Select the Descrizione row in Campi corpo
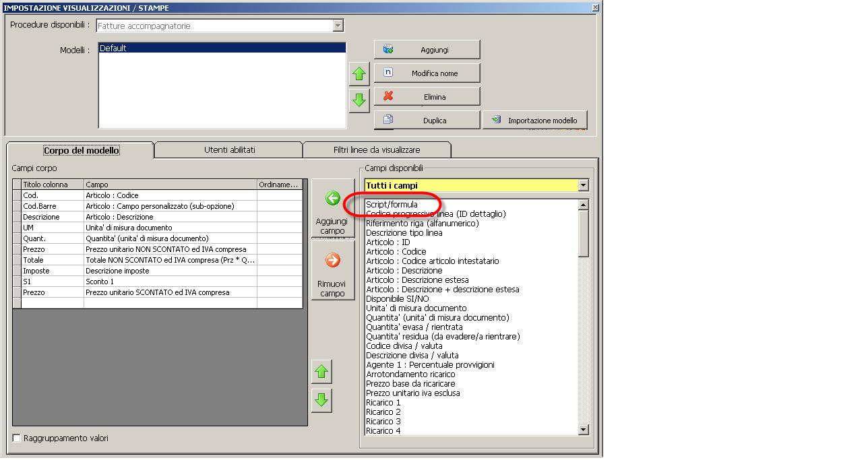The width and height of the screenshot is (868, 460). (158, 217)
